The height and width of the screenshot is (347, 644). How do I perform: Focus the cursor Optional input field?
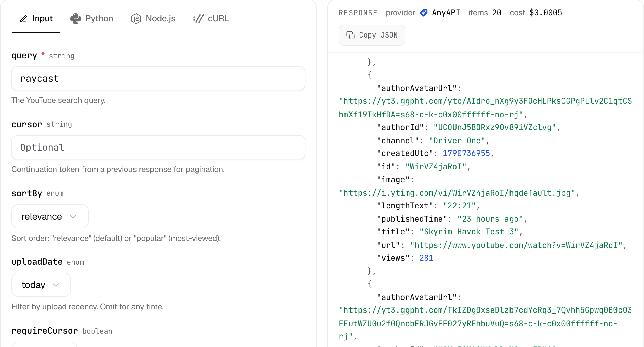click(158, 147)
